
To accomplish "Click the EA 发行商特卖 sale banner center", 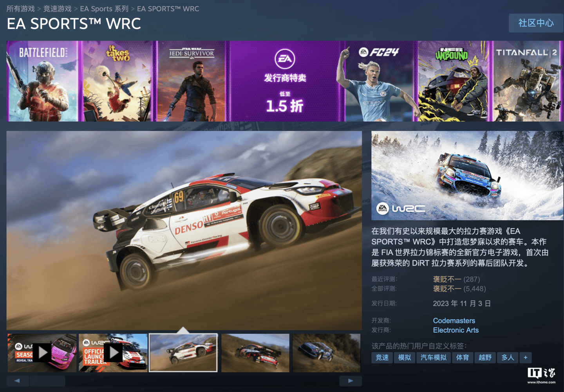I will pos(285,81).
